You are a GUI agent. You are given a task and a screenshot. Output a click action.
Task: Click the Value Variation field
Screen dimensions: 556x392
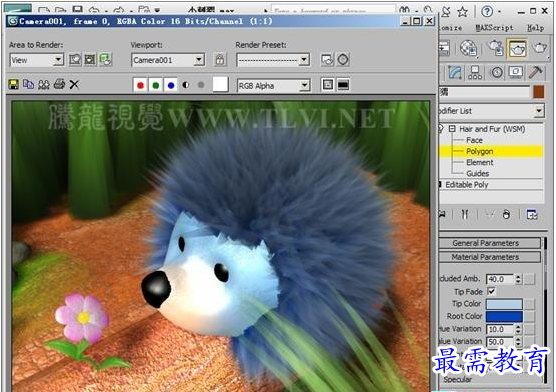(500, 342)
